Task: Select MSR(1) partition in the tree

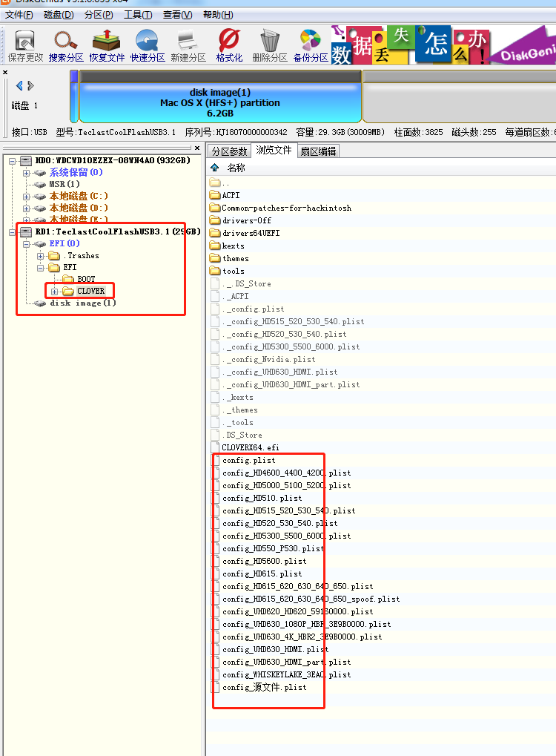Action: 64,184
